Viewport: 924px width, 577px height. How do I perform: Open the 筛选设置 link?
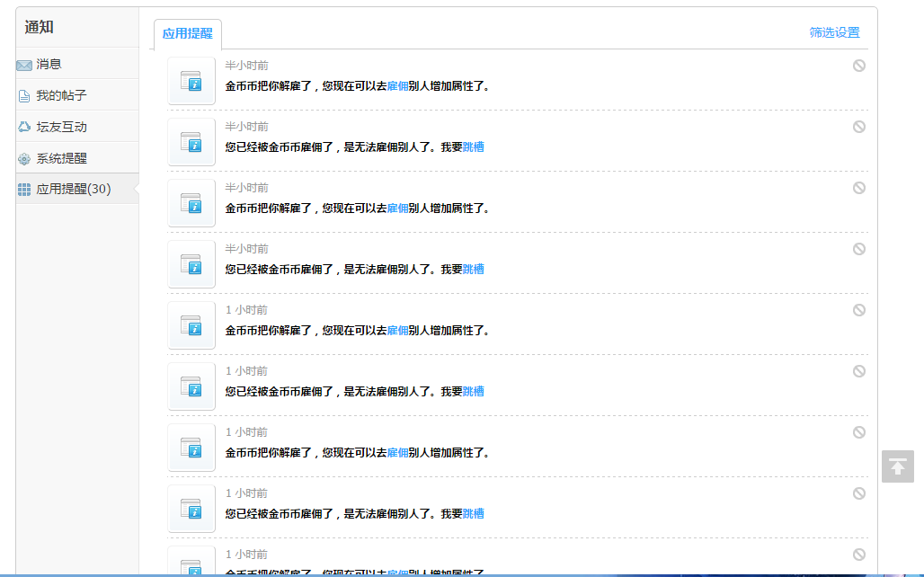[834, 32]
